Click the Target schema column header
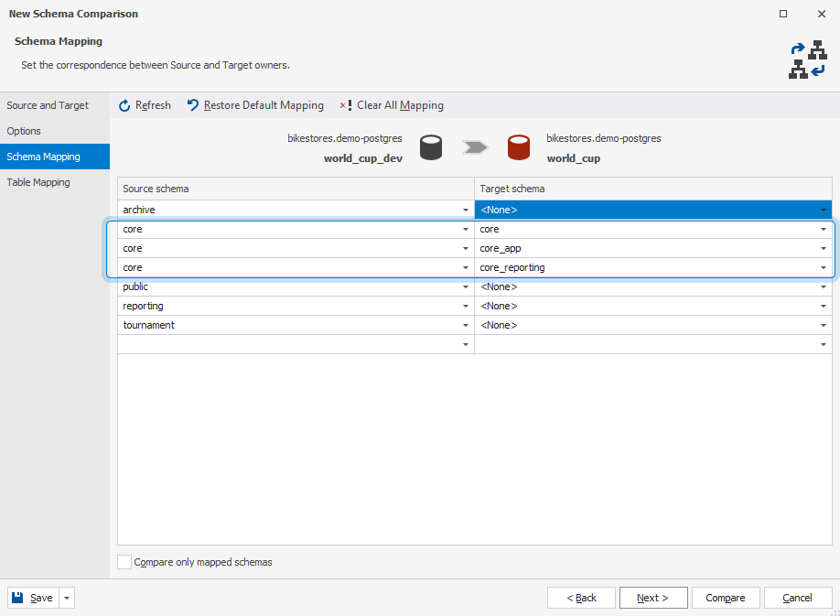Screen dimensions: 840x616 (653, 189)
